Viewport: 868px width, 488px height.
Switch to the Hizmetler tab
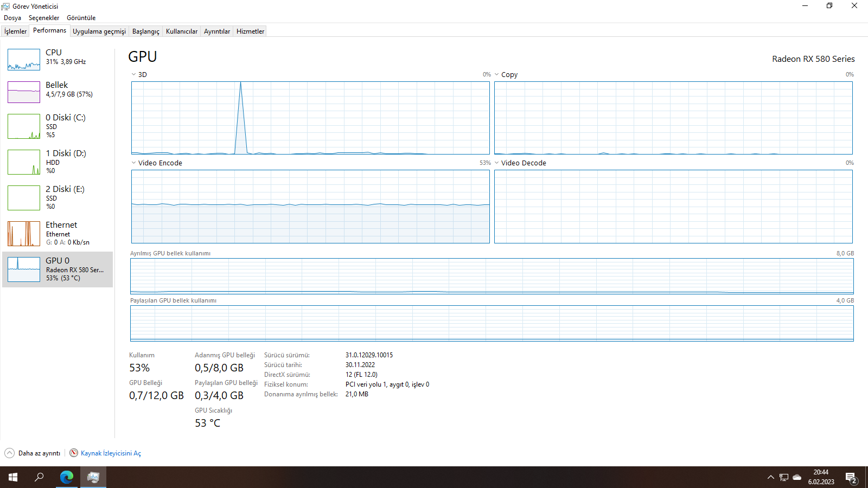(251, 31)
